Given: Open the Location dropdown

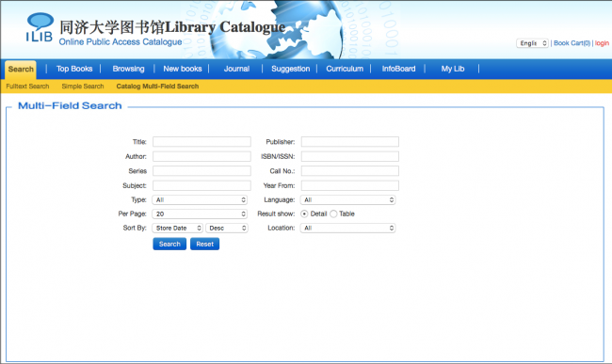Looking at the screenshot, I should click(x=347, y=228).
